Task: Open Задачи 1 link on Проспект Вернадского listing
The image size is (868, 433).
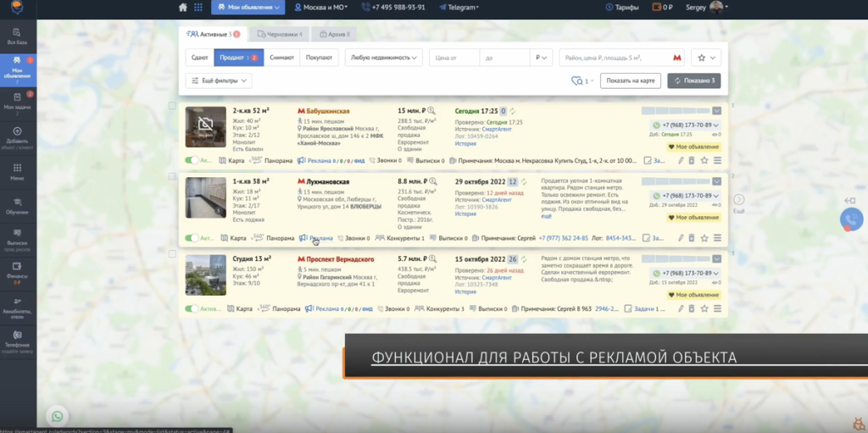Action: [645, 308]
